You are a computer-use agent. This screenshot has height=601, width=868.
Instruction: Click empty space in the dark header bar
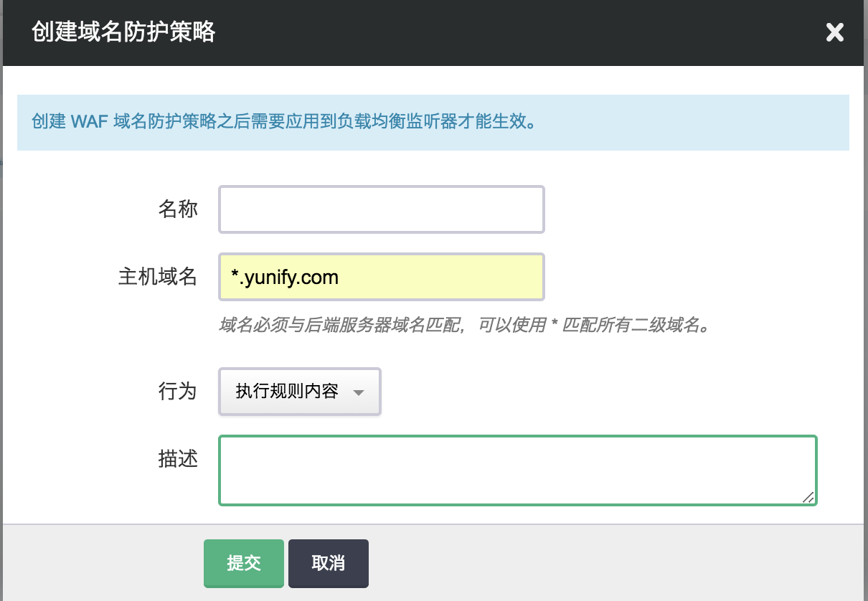point(502,32)
